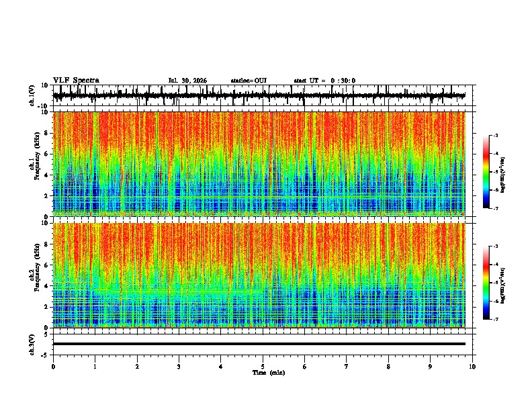Click the "start UT = 0:30:0" label
532x411 pixels.
click(324, 81)
